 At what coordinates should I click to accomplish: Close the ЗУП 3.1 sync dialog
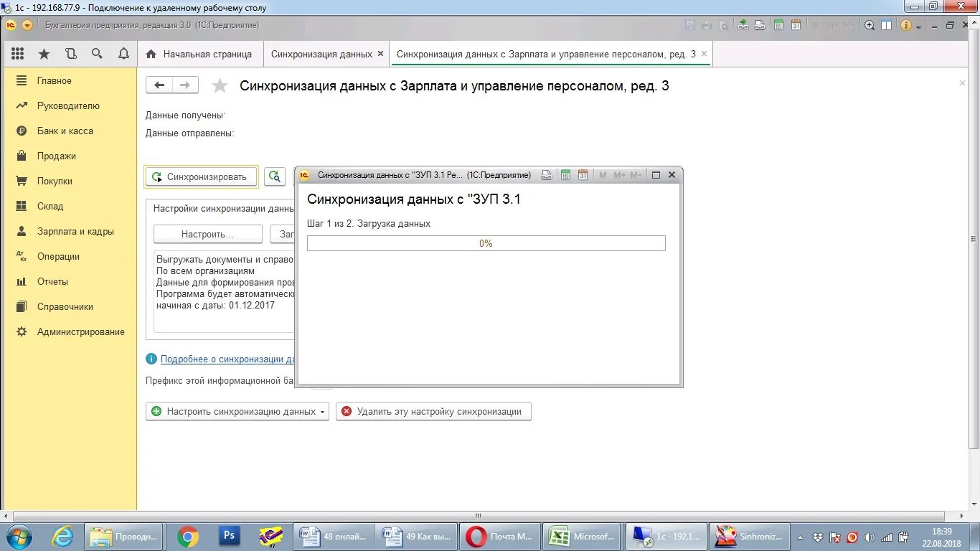[672, 175]
